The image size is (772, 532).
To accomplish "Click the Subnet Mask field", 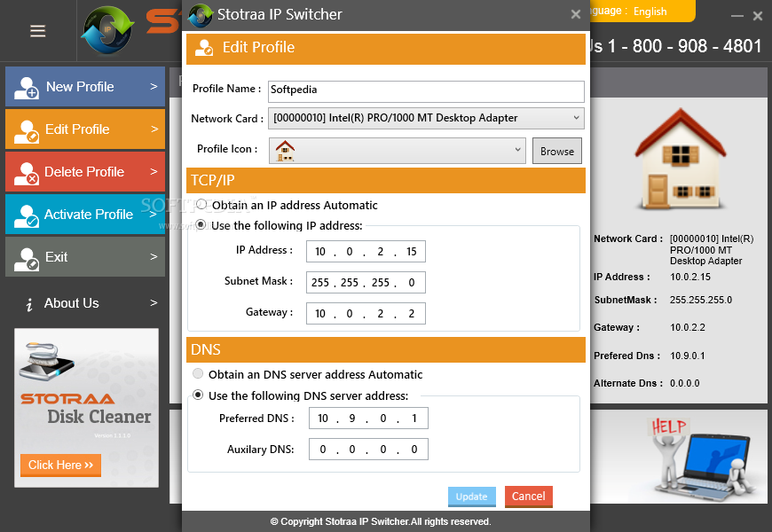I will pyautogui.click(x=366, y=283).
